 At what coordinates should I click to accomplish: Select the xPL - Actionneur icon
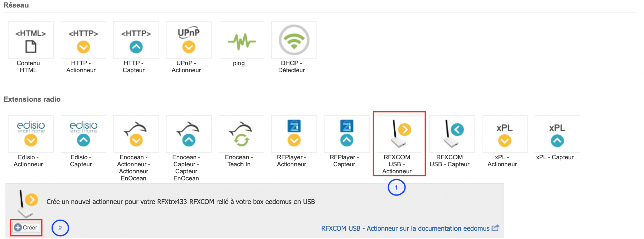point(505,134)
